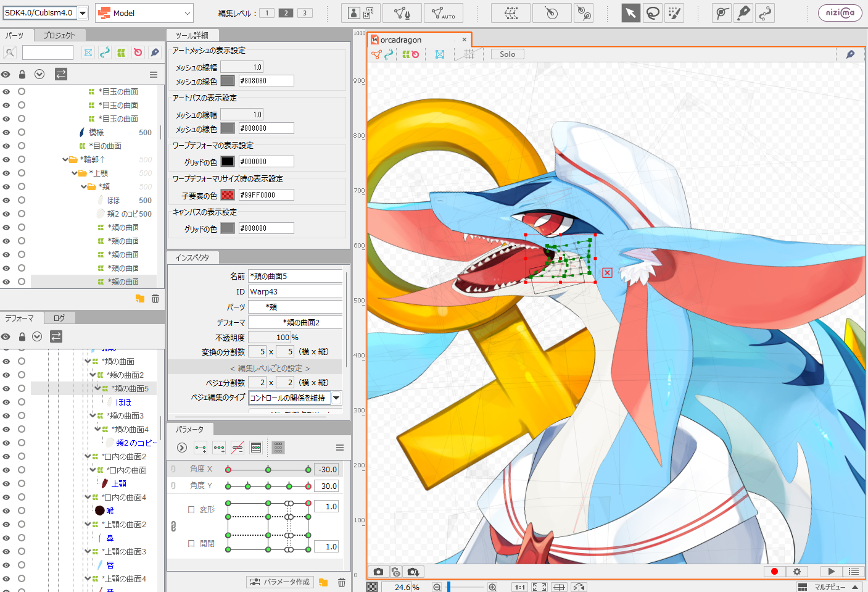Click the canvas zoom slider handle

click(448, 587)
